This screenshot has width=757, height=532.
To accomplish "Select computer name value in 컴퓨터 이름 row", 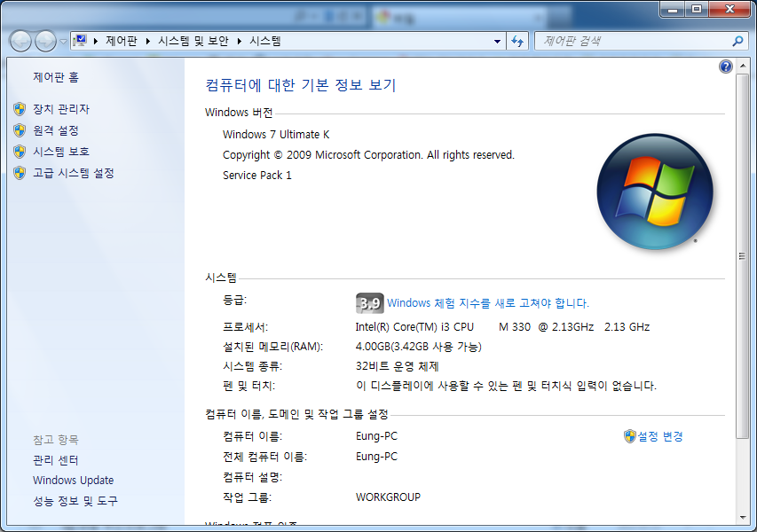I will tap(376, 436).
